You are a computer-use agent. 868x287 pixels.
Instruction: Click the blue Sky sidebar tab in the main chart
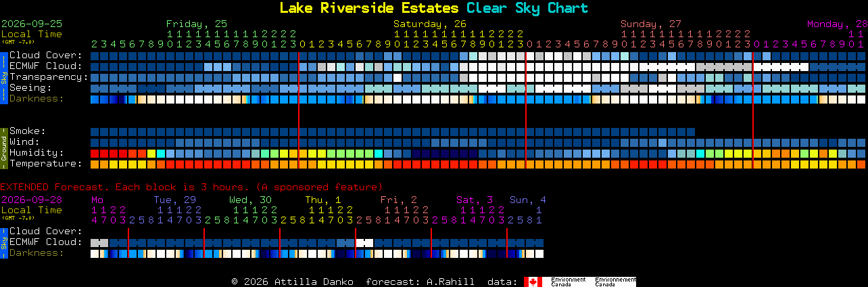[x=3, y=76]
